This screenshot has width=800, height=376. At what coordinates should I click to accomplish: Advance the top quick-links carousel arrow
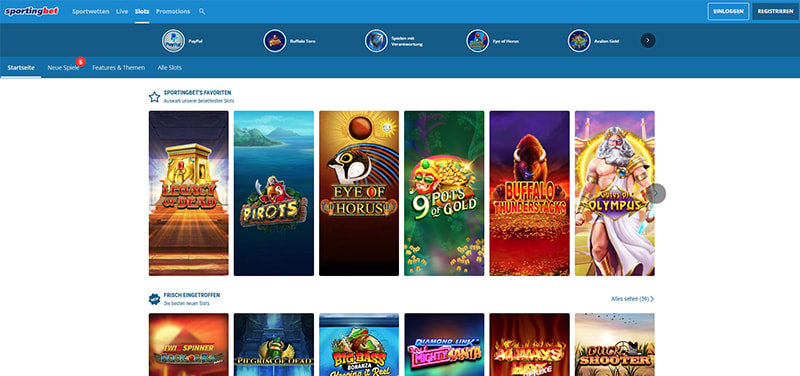tap(648, 40)
